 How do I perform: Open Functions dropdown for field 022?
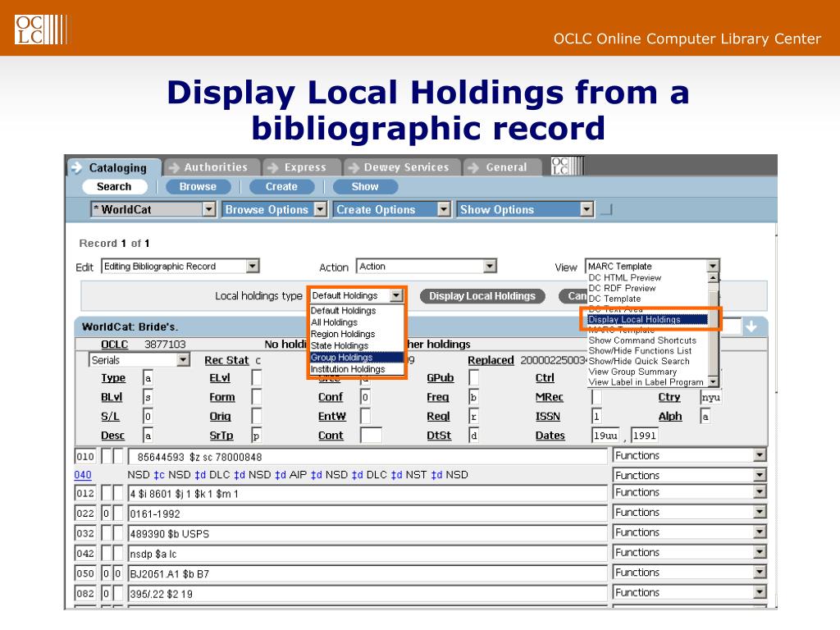(689, 512)
